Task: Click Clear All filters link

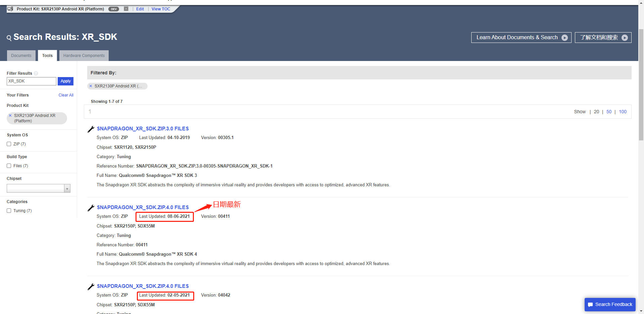Action: point(66,95)
